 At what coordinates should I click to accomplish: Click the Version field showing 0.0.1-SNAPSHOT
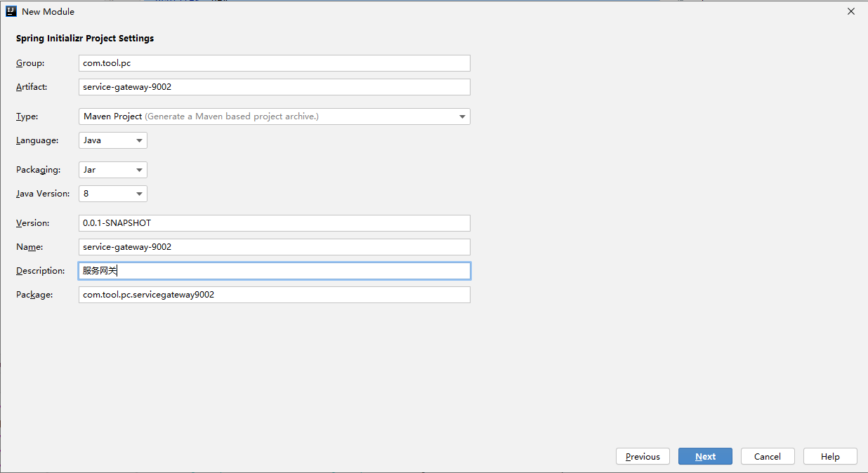(274, 223)
